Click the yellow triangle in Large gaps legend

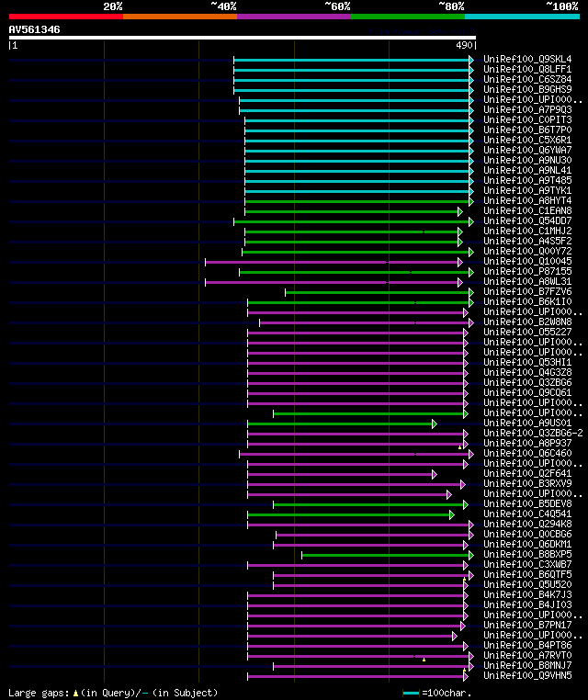tap(75, 693)
